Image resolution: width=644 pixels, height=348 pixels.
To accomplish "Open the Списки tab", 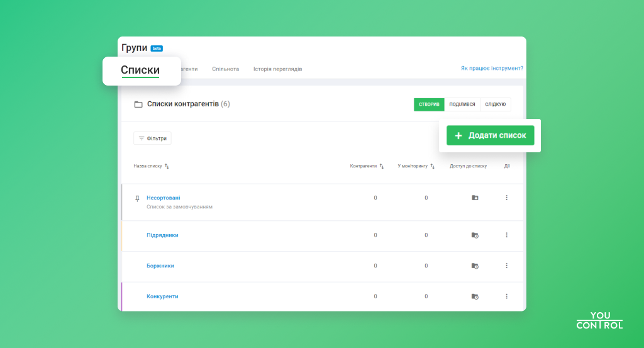I will pos(140,70).
